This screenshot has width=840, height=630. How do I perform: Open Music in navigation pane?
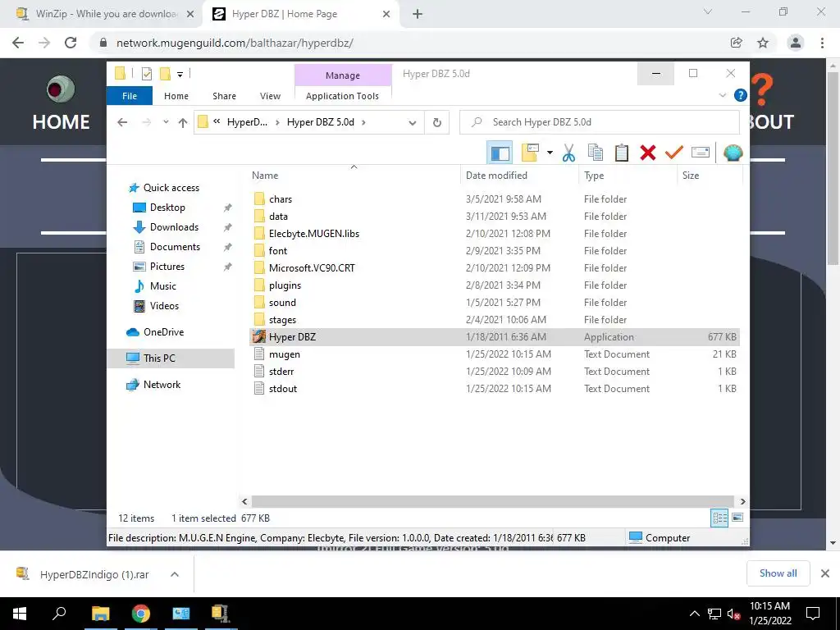tap(163, 286)
